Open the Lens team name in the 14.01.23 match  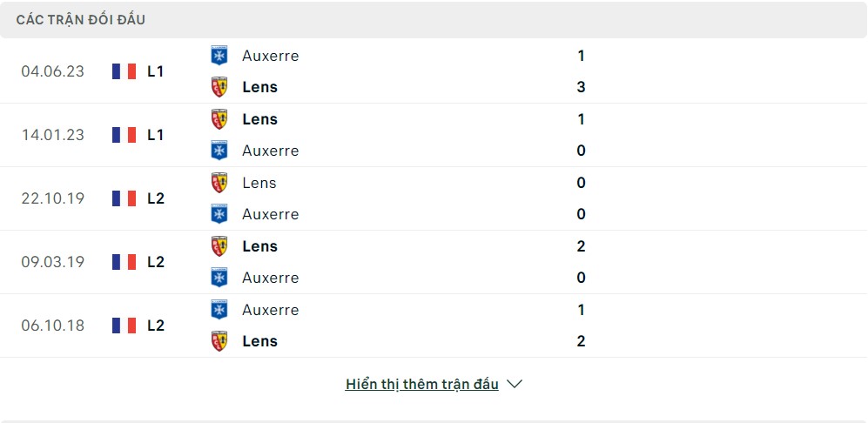pos(259,119)
